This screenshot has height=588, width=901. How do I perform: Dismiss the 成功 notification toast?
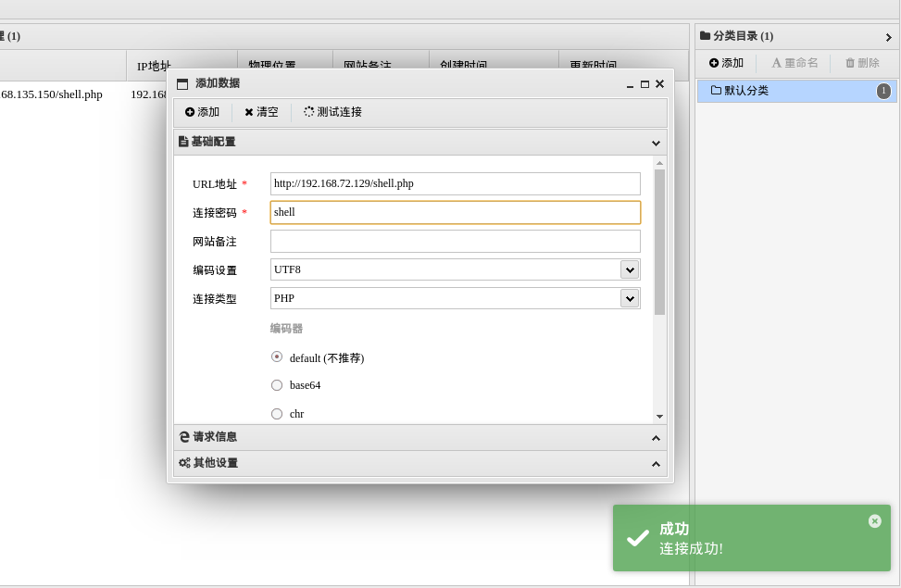pyautogui.click(x=874, y=520)
